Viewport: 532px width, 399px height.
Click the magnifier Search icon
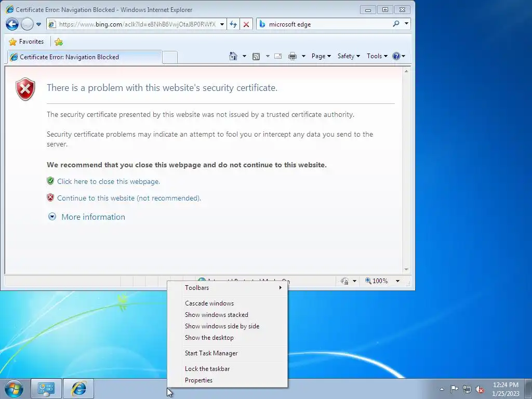[x=396, y=24]
